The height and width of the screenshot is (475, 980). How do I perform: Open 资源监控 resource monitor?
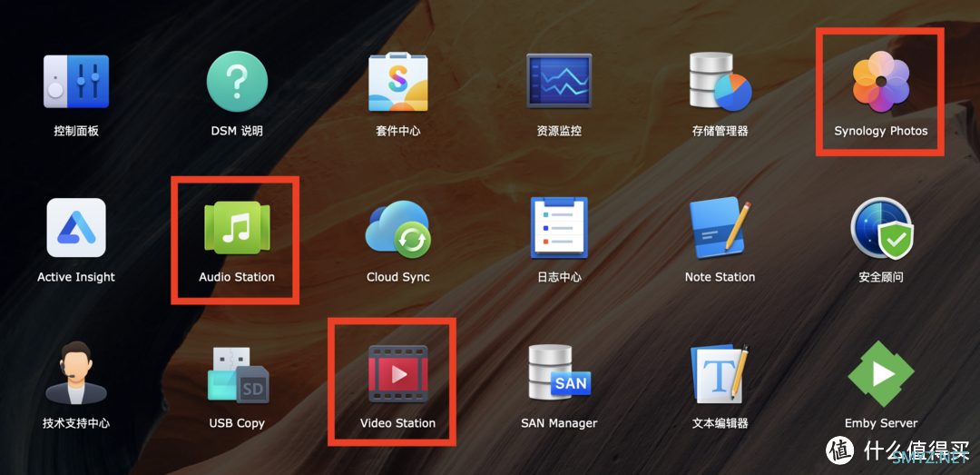pyautogui.click(x=559, y=83)
